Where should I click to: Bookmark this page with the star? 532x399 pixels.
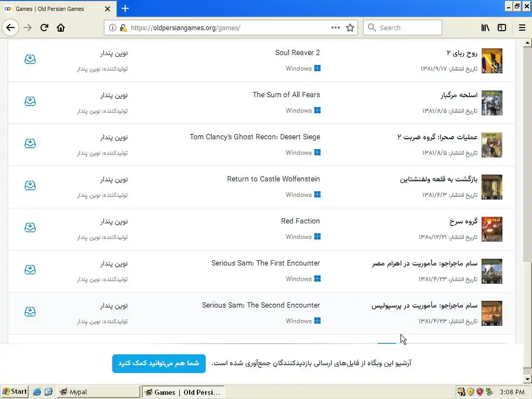tap(350, 28)
